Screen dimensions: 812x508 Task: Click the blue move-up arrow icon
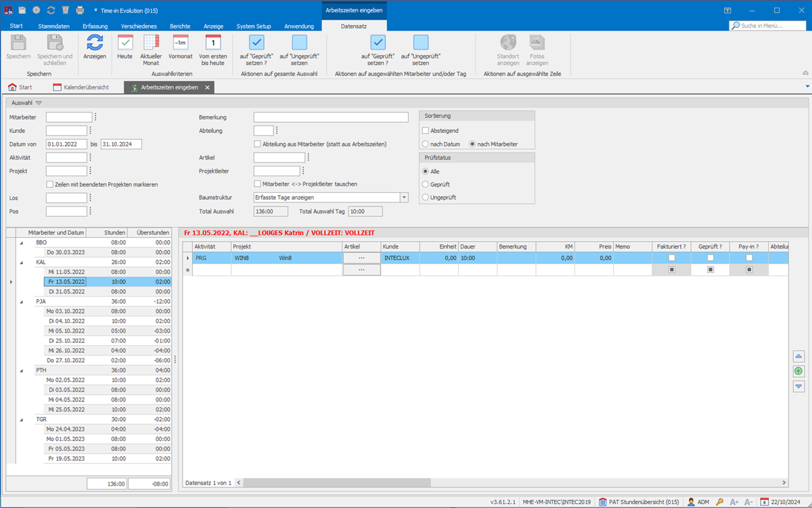[x=798, y=356]
